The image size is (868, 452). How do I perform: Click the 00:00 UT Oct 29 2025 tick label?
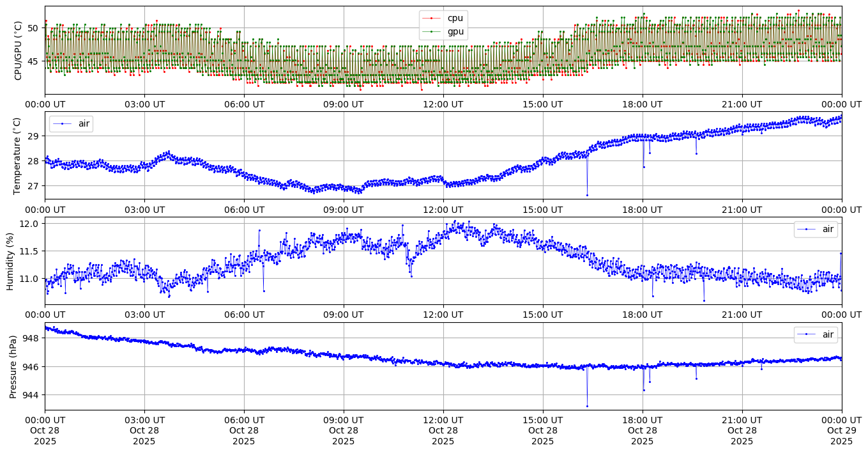tap(841, 430)
